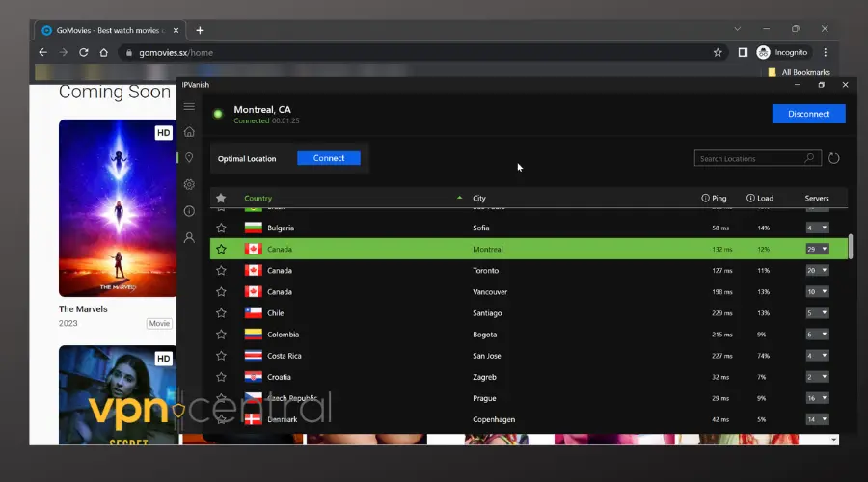Open Chrome tab search chevron
The width and height of the screenshot is (868, 482).
738,29
